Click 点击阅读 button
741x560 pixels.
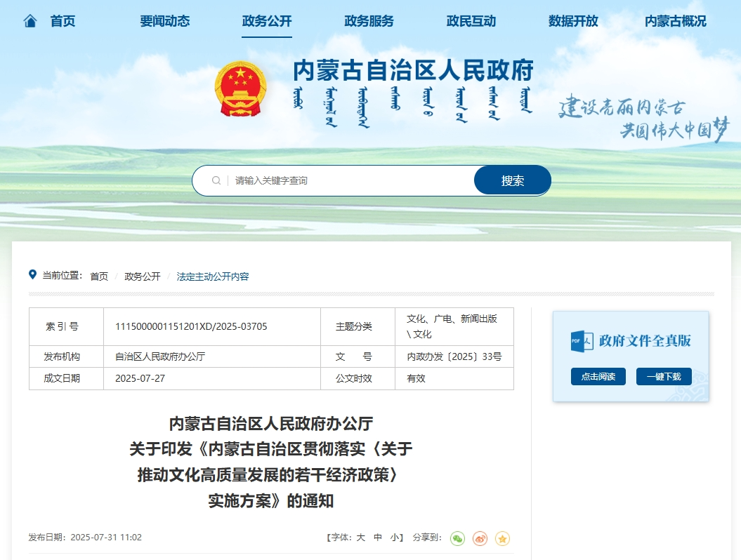point(598,376)
